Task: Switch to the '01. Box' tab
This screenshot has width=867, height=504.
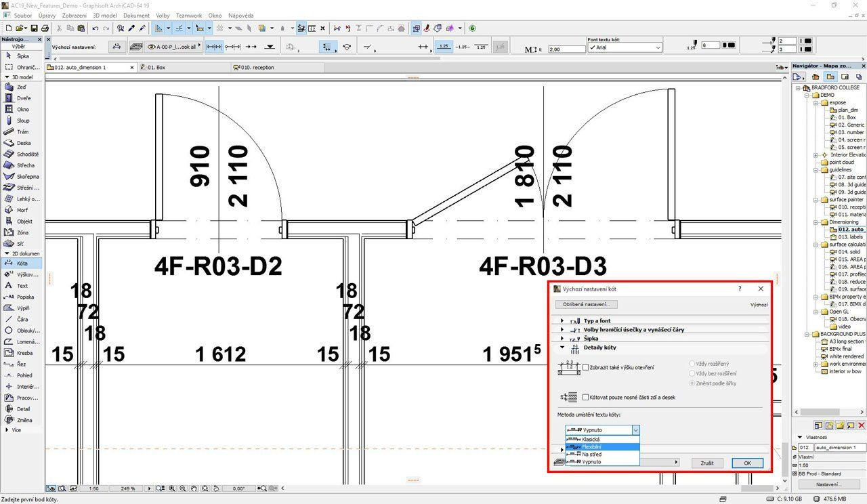Action: pos(156,68)
